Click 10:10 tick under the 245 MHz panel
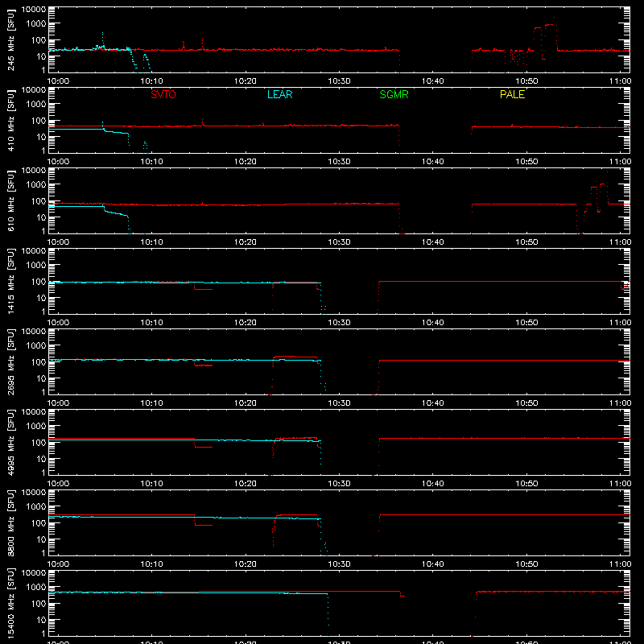Image resolution: width=644 pixels, height=644 pixels. tap(151, 81)
